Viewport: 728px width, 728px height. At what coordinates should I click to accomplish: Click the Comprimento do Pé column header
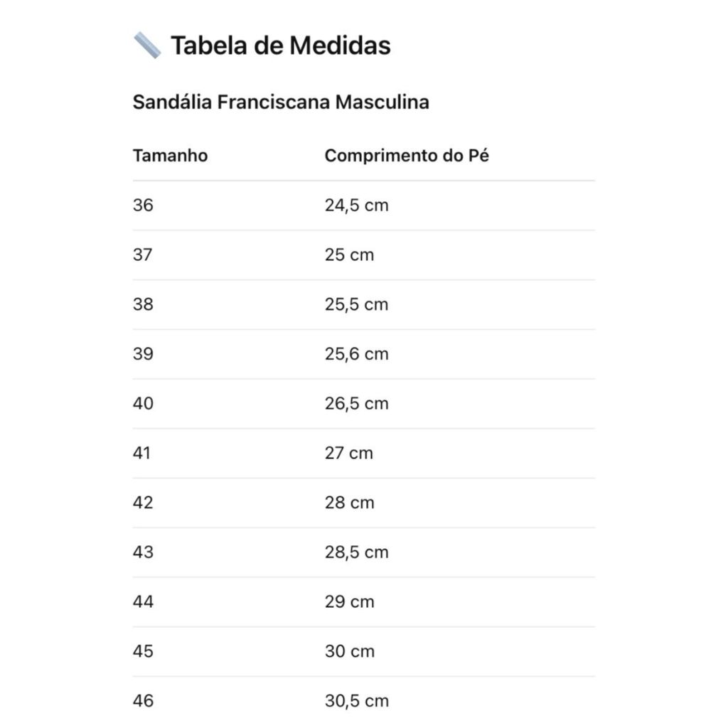point(407,156)
